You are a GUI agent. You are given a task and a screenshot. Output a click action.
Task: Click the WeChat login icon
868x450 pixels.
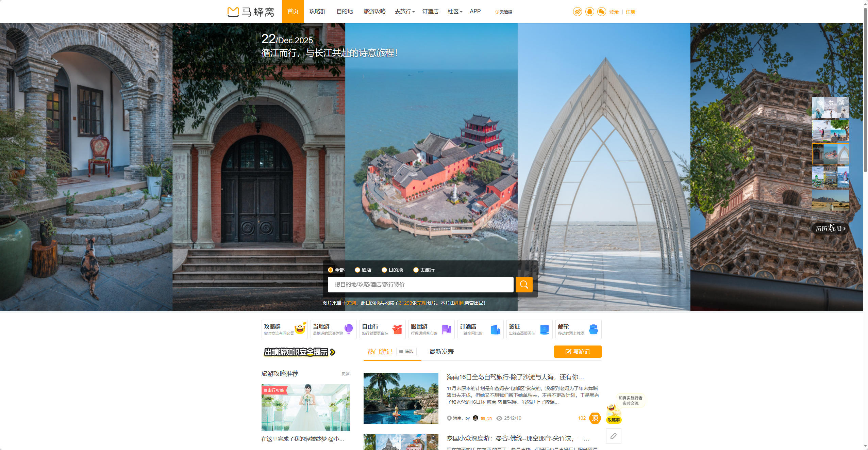(601, 12)
